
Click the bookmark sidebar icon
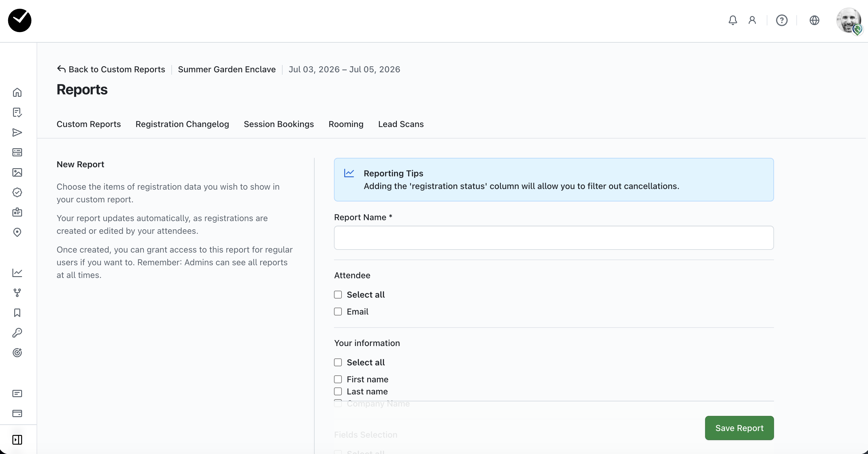(17, 313)
